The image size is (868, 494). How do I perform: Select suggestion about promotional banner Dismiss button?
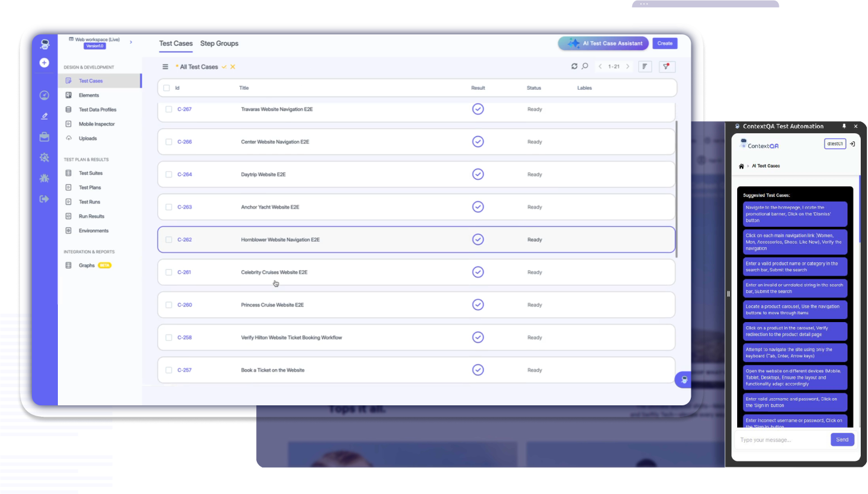[x=795, y=214]
